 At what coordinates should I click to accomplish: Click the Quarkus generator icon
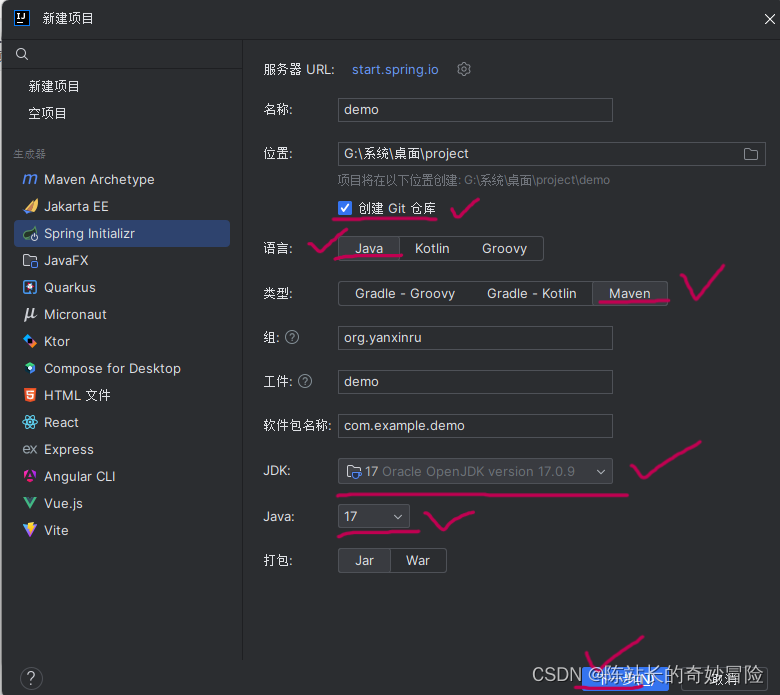click(30, 287)
